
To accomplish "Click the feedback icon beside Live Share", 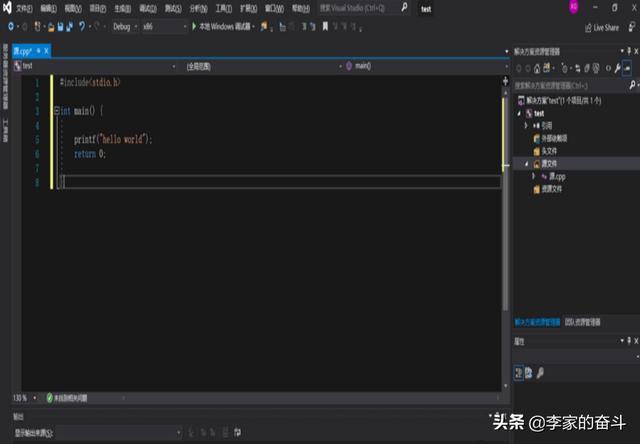I will (630, 27).
